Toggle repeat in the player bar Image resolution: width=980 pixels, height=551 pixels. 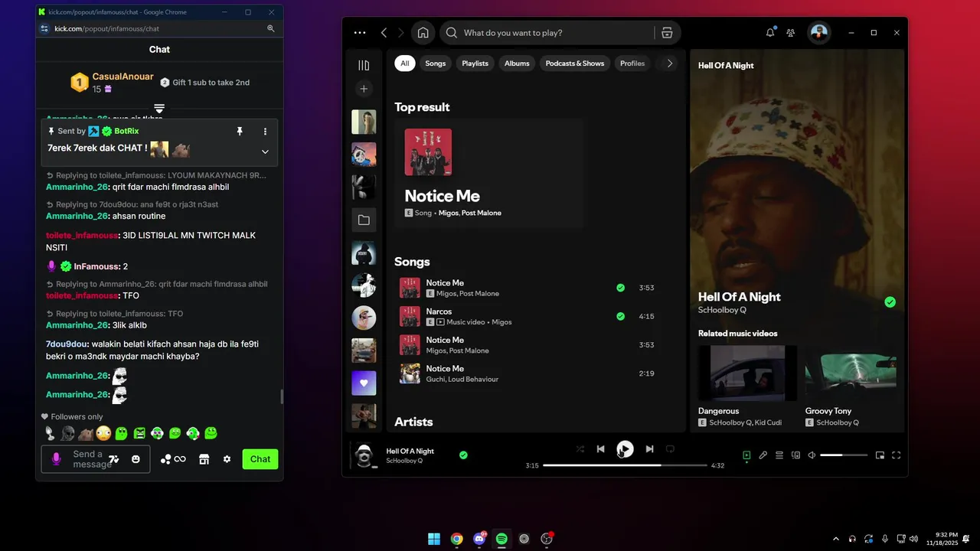pos(670,449)
